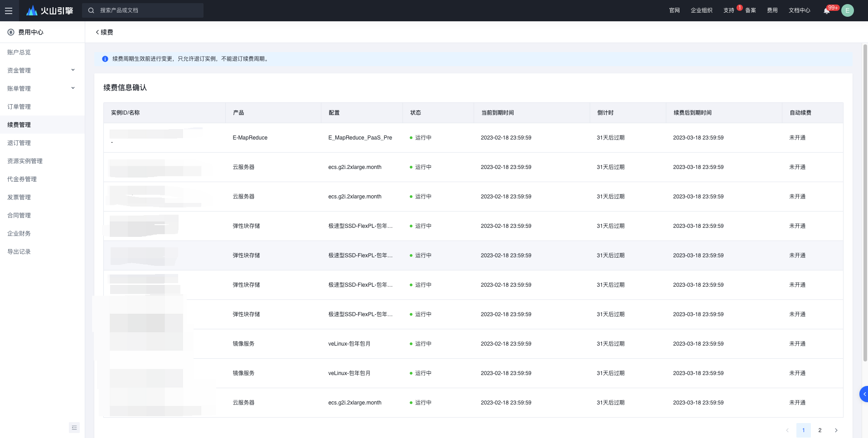Focus the 搜索产品或文档 search field
The width and height of the screenshot is (868, 438).
point(143,10)
